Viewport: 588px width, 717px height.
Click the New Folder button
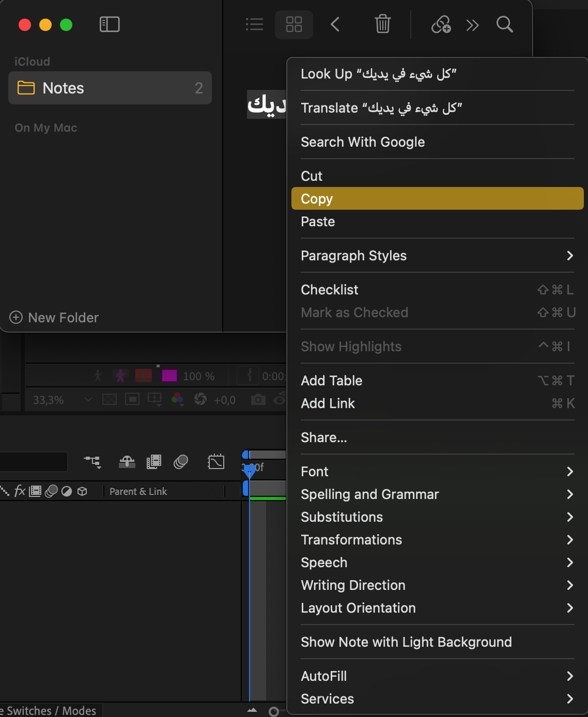(54, 318)
